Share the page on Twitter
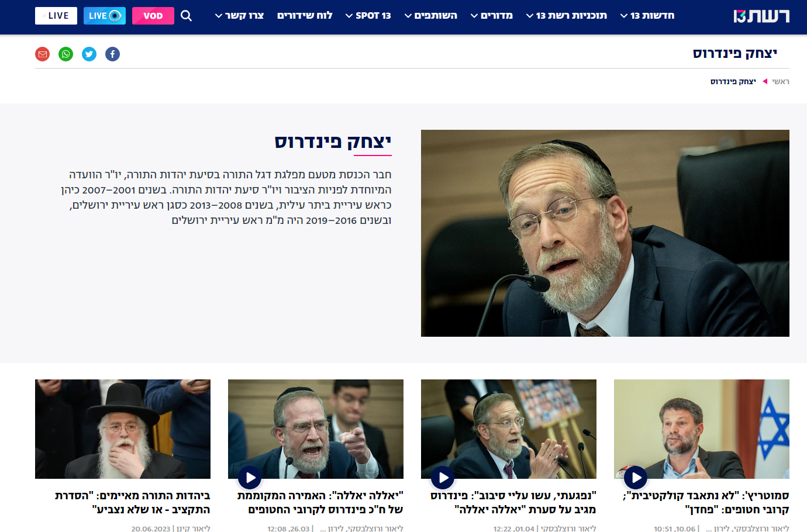 point(89,54)
